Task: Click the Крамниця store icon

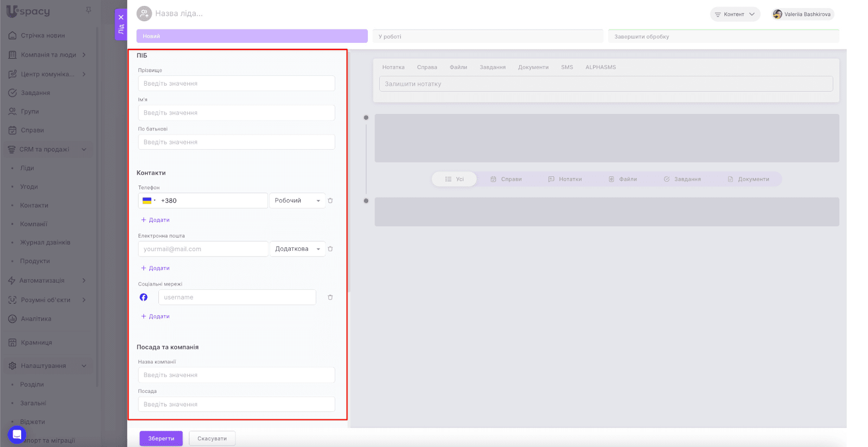Action: pyautogui.click(x=12, y=342)
